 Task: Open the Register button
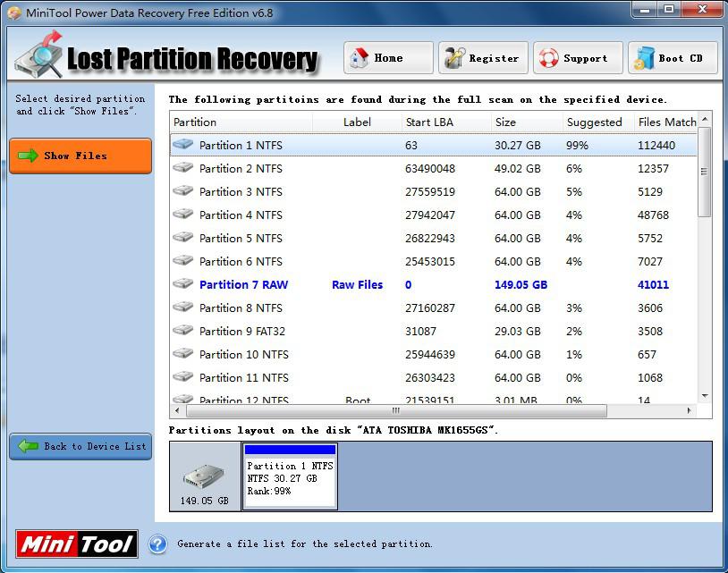click(x=483, y=58)
